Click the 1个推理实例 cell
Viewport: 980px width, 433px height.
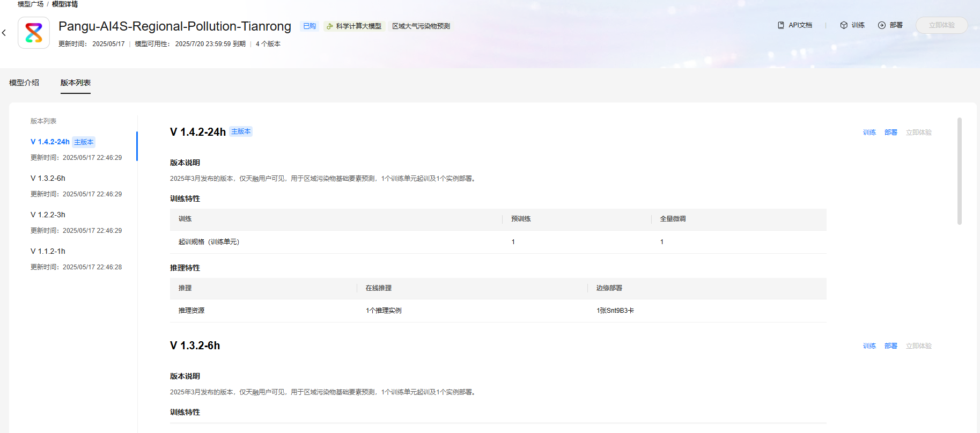[x=384, y=311]
